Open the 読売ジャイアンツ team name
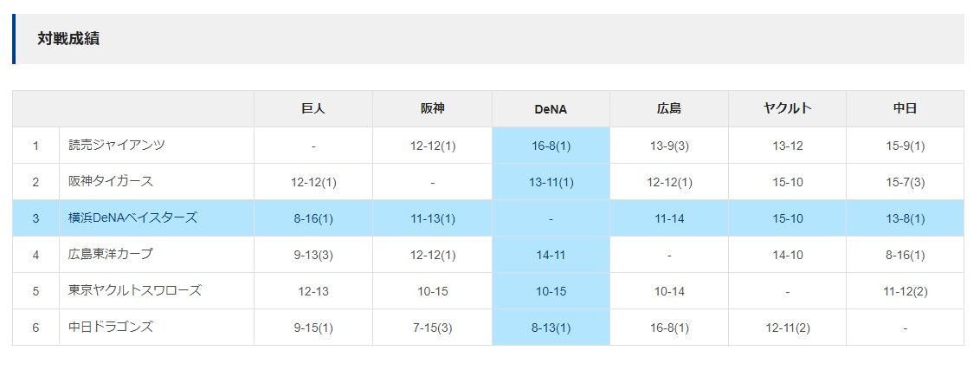This screenshot has height=370, width=980. 117,146
